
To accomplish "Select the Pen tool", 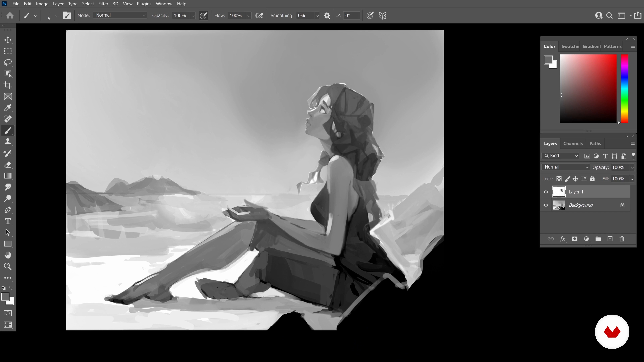I will (x=8, y=210).
